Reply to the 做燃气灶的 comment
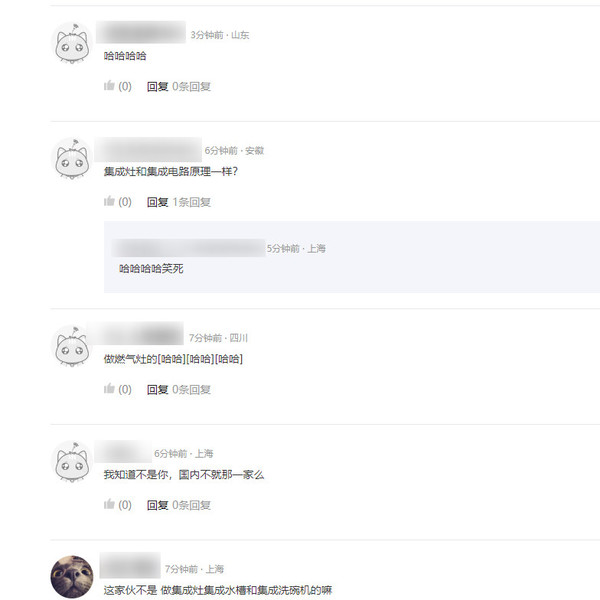600x600 pixels. tap(158, 390)
